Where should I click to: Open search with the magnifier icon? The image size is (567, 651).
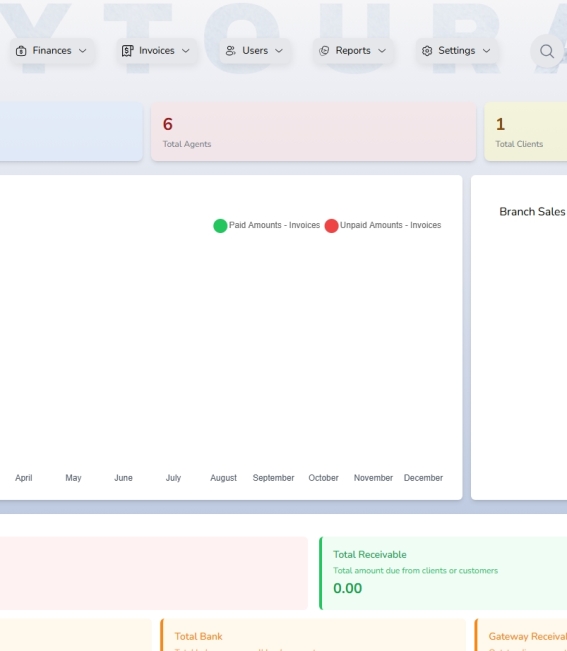[x=547, y=51]
